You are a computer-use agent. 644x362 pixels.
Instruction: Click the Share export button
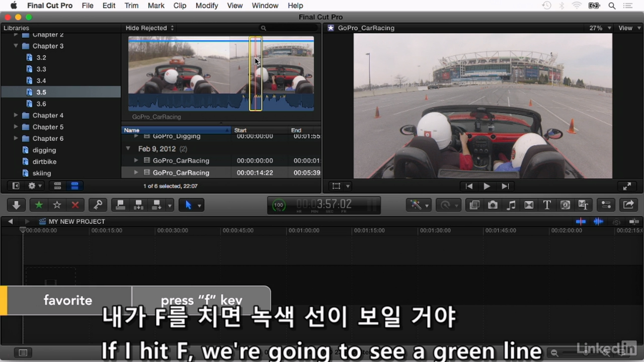[x=628, y=205]
